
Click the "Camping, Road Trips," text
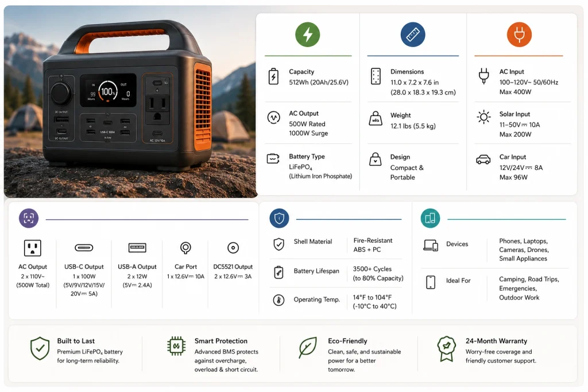[529, 280]
